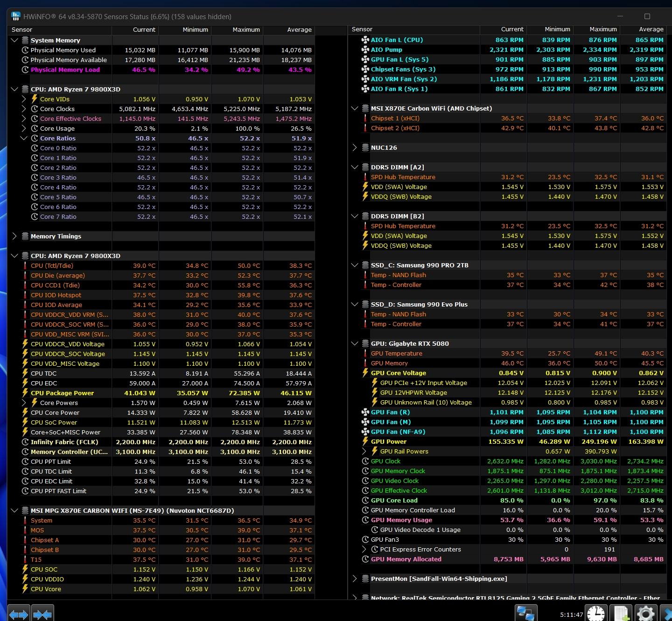Image resolution: width=672 pixels, height=621 pixels.
Task: Select the Core 3 Ratio row
Action: coord(161,177)
